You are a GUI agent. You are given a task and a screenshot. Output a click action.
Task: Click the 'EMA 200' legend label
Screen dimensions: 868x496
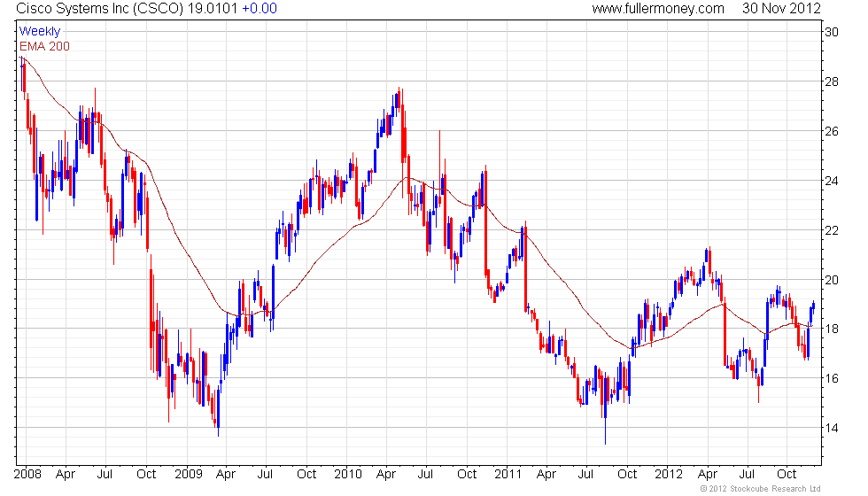[x=44, y=46]
